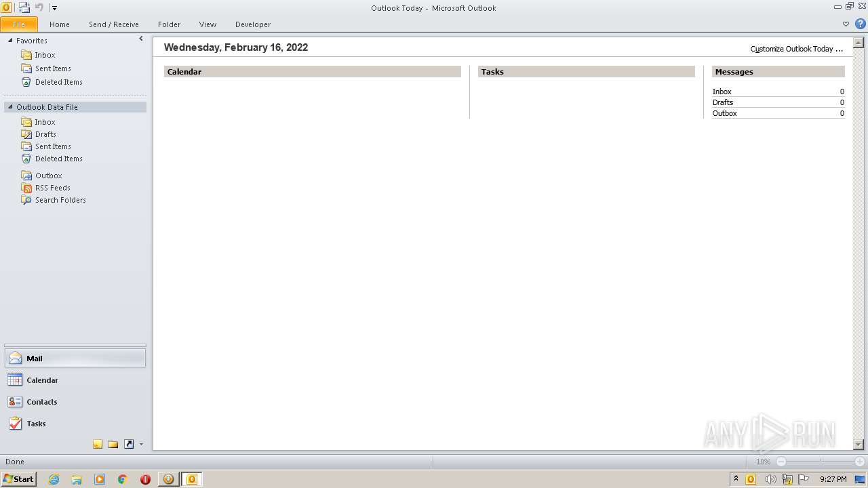Image resolution: width=868 pixels, height=488 pixels.
Task: Open Windows Explorer from the taskbar
Action: coord(77,479)
